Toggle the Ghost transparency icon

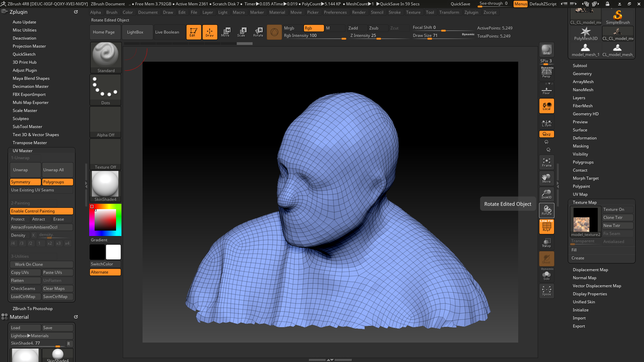point(546,259)
